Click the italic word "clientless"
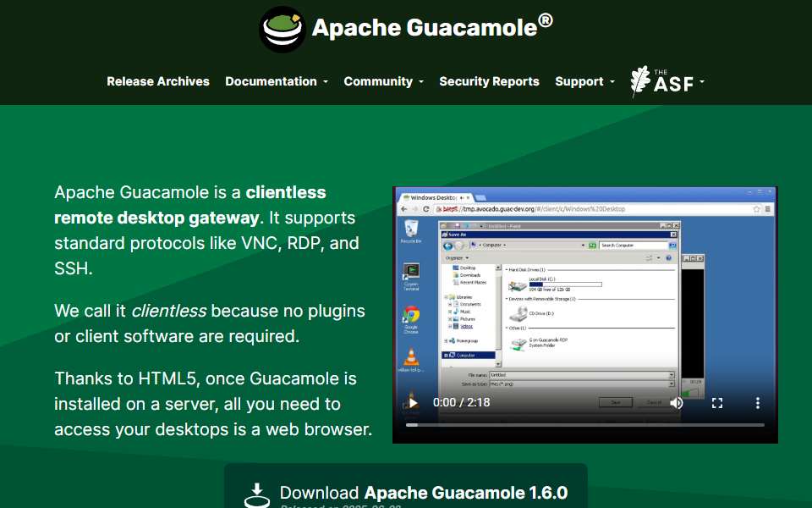The image size is (812, 508). coord(169,311)
